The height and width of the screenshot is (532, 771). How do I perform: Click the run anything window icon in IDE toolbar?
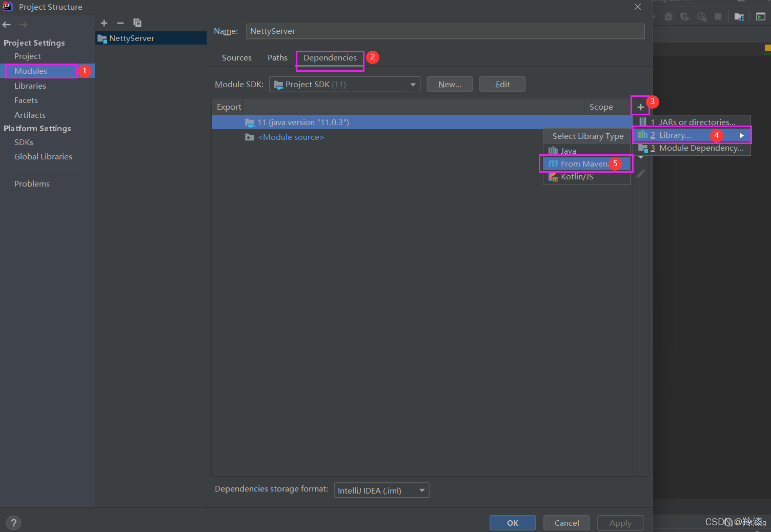pos(761,17)
